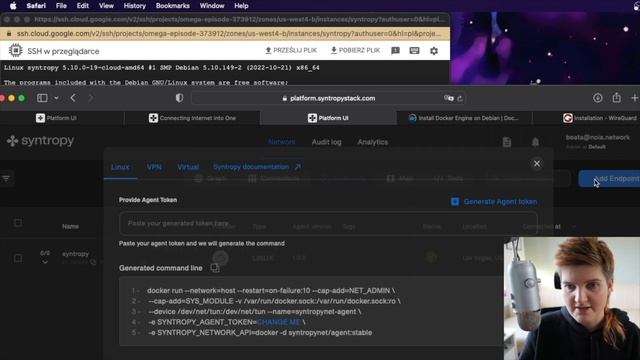Reload the page with the refresh icon

click(460, 98)
